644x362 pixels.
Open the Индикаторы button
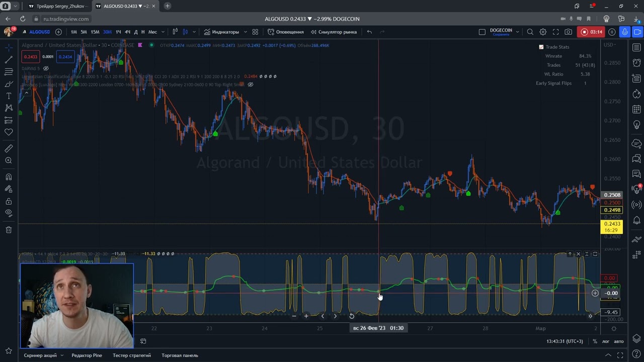point(221,32)
